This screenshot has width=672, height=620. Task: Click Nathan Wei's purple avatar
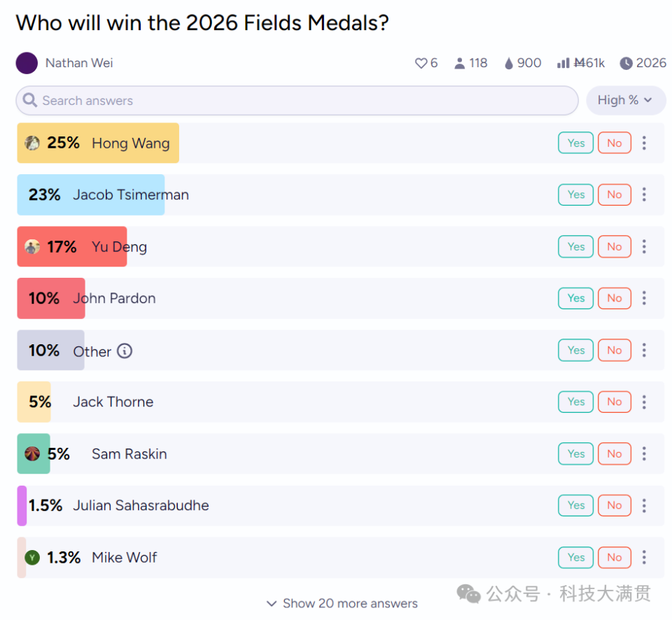pos(27,63)
